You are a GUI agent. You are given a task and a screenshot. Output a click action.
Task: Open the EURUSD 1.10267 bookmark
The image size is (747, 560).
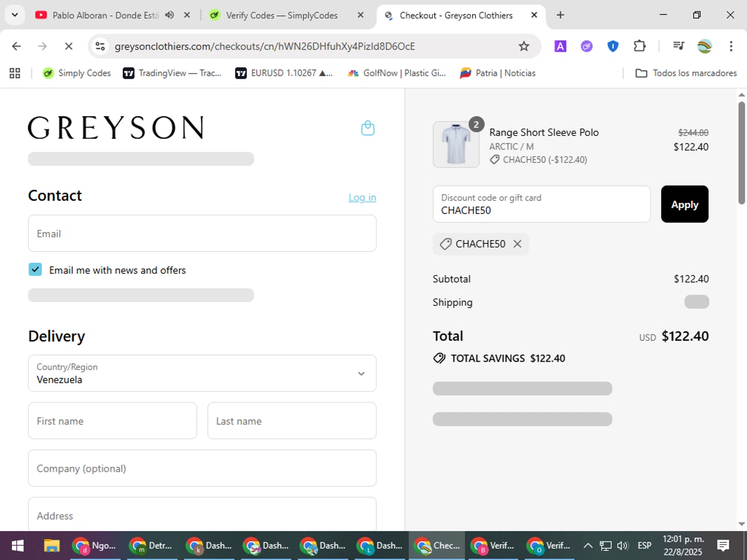284,73
